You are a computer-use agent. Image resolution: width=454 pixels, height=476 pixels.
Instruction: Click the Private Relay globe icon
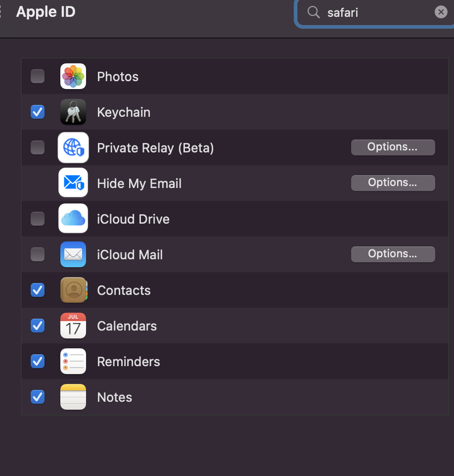tap(73, 147)
